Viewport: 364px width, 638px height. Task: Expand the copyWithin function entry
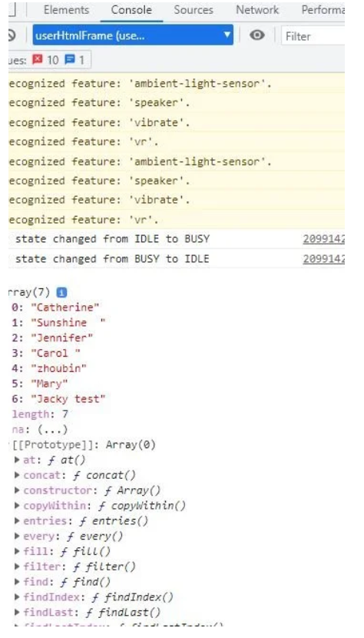coord(17,505)
